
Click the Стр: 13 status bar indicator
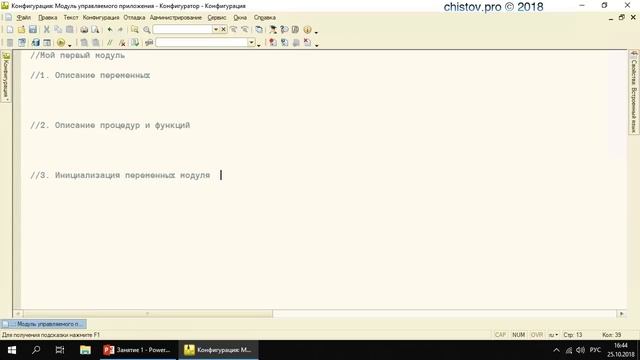tap(573, 335)
